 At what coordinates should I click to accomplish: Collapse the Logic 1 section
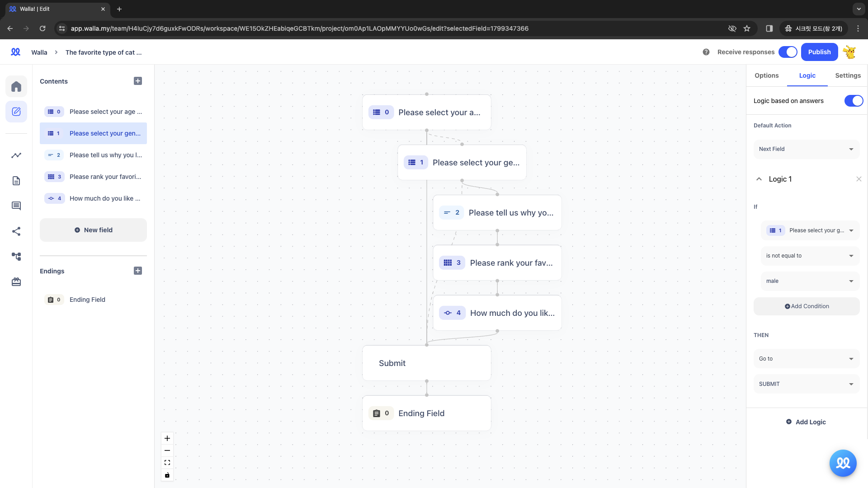[x=759, y=179]
